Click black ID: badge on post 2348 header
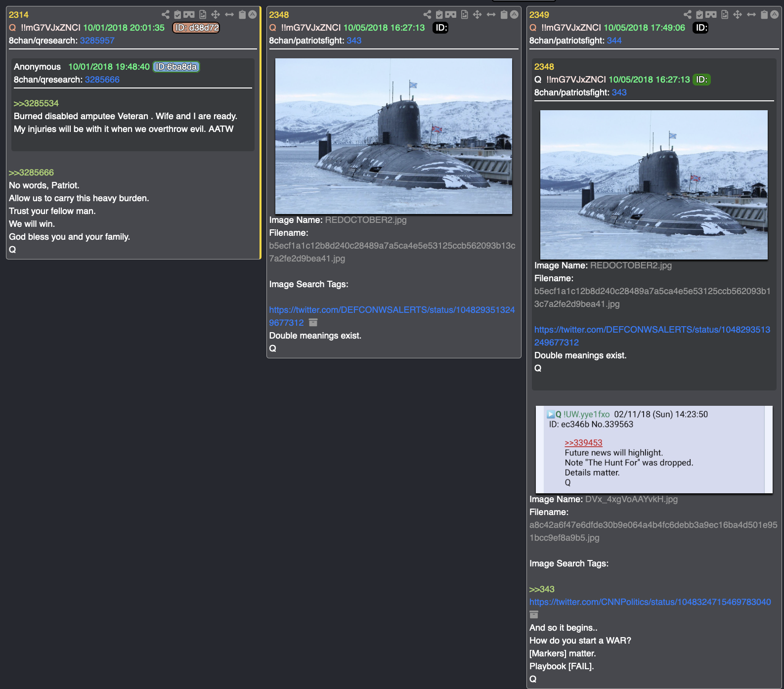Viewport: 784px width, 689px height. (x=440, y=28)
